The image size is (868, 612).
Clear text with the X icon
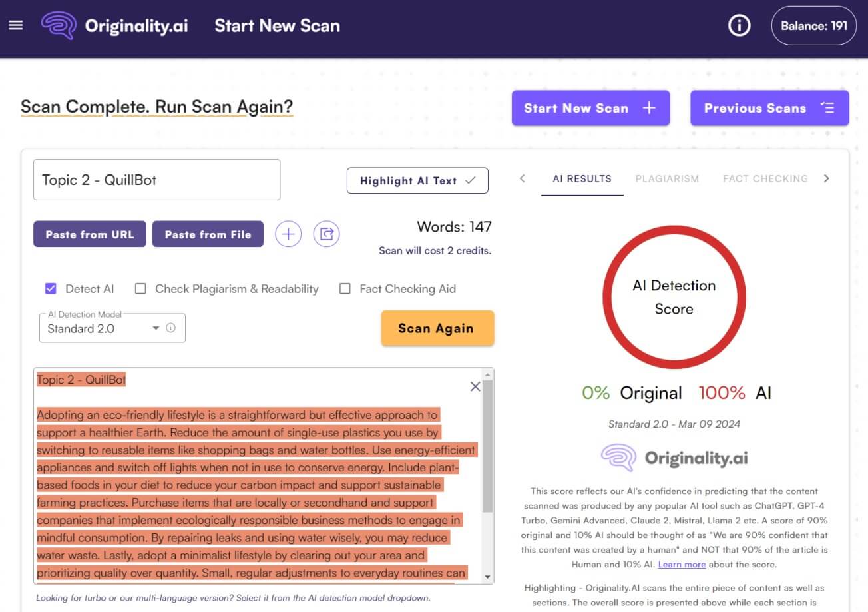(x=475, y=386)
